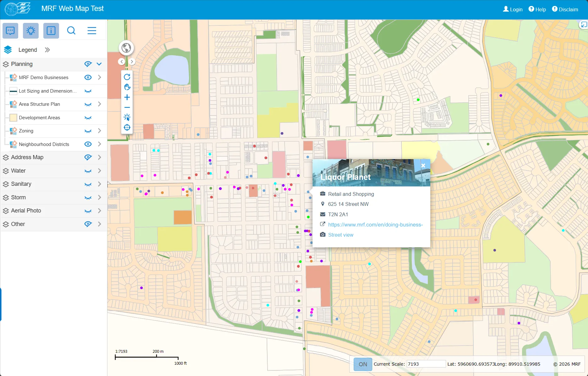
Task: Zoom out with the minus icon
Action: point(127,107)
